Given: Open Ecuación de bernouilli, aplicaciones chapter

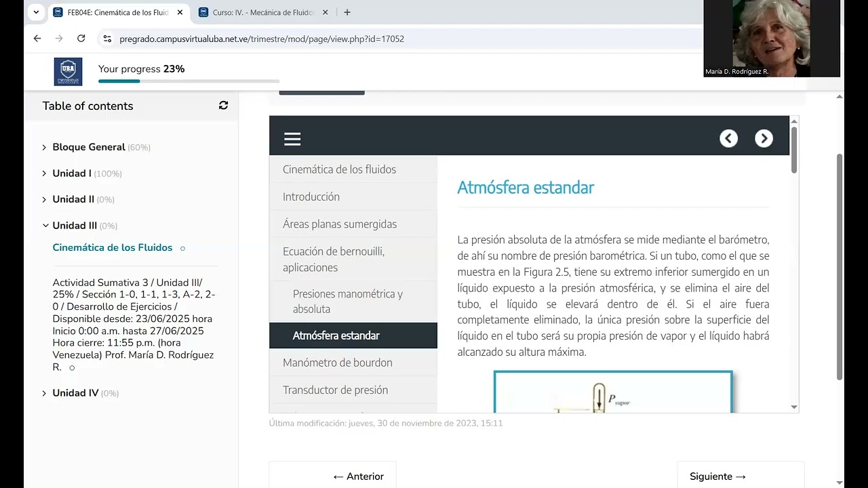Looking at the screenshot, I should tap(353, 259).
